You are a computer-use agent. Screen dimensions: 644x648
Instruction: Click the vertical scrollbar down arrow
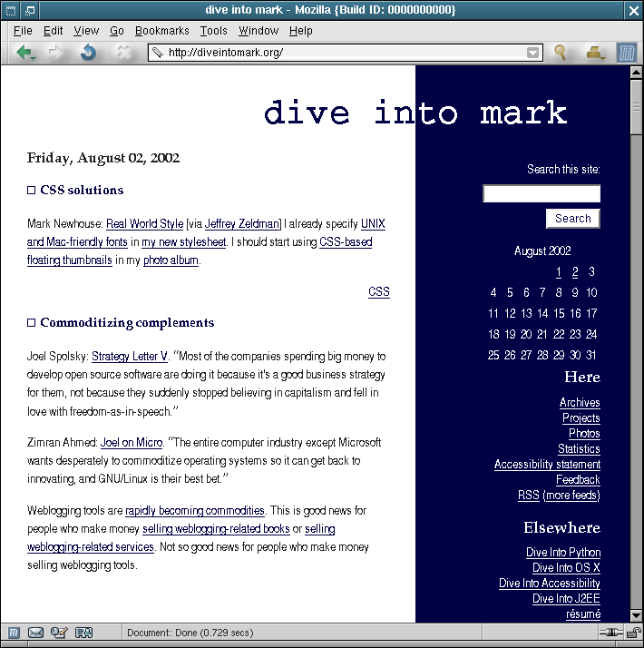pyautogui.click(x=636, y=615)
